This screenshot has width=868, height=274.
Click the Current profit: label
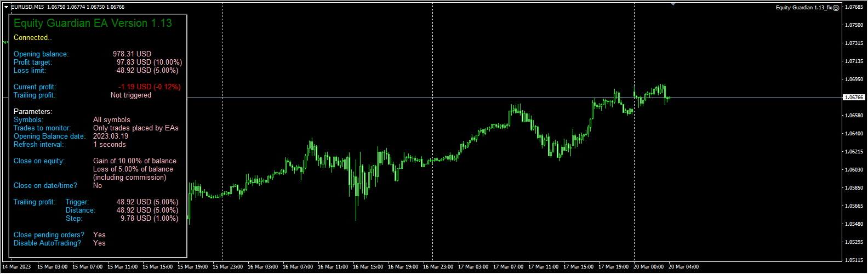[35, 87]
